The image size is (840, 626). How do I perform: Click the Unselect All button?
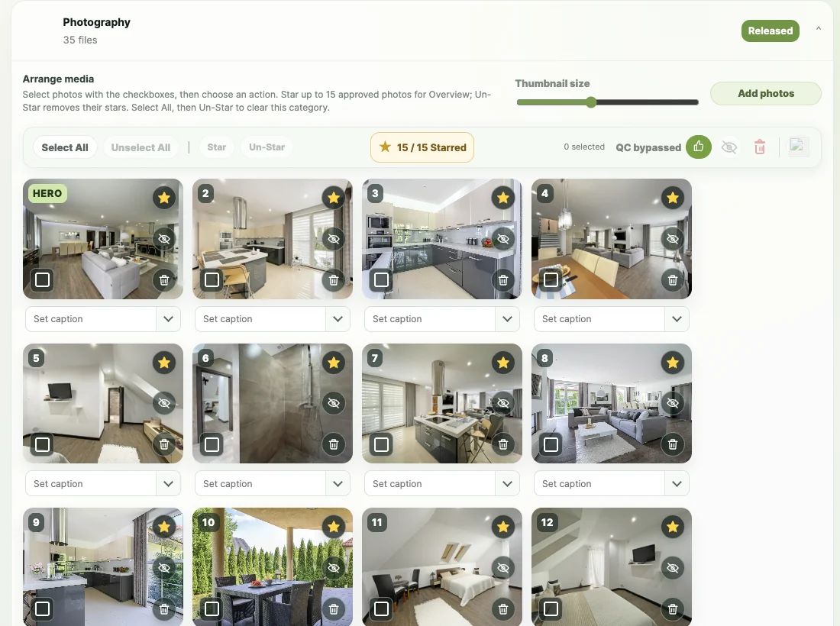coord(141,147)
